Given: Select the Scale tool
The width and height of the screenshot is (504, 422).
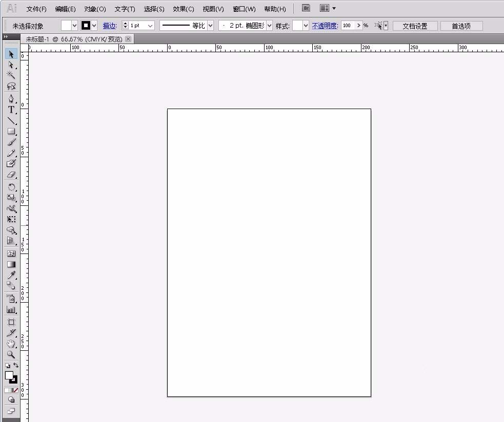Looking at the screenshot, I should pos(11,198).
